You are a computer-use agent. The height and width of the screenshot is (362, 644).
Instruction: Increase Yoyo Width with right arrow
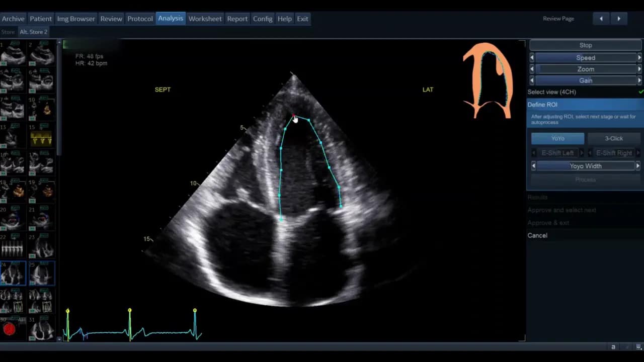pos(638,166)
